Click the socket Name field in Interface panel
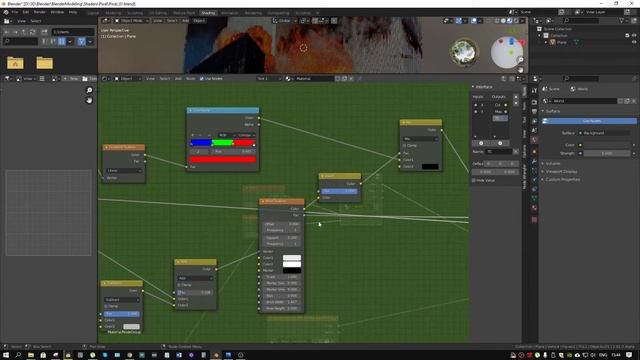640x360 pixels. pyautogui.click(x=498, y=151)
